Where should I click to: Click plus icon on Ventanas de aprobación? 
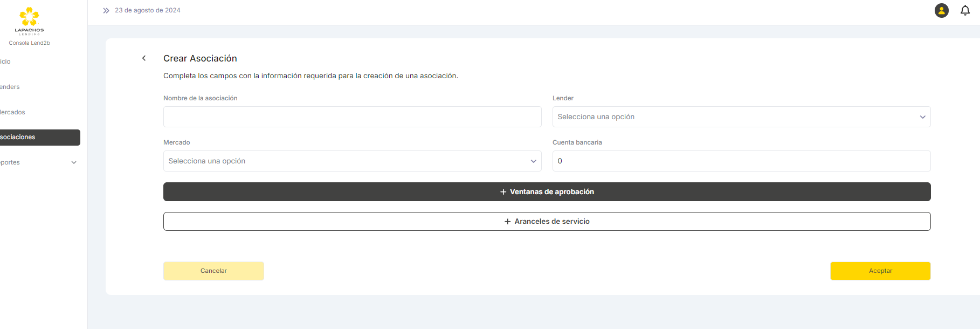(503, 192)
